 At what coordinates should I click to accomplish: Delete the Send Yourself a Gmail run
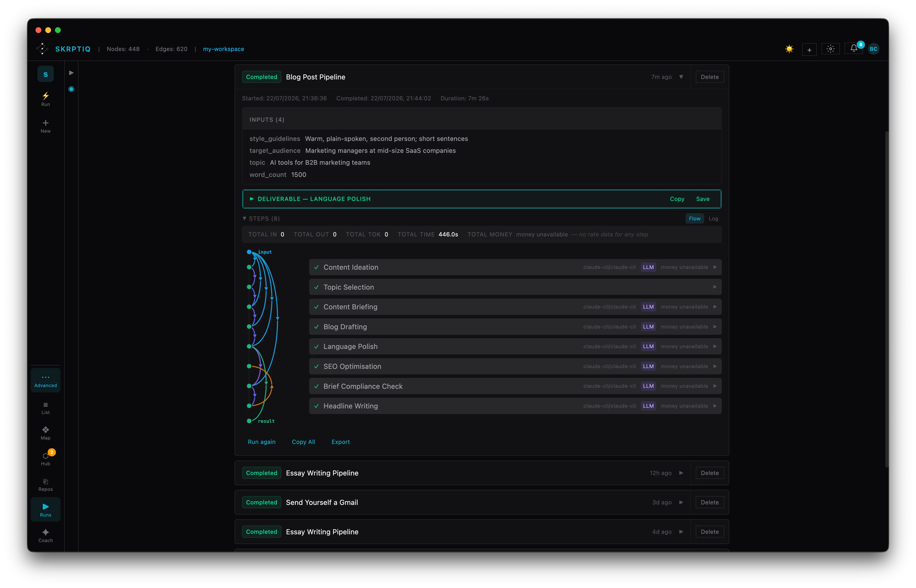pyautogui.click(x=709, y=502)
